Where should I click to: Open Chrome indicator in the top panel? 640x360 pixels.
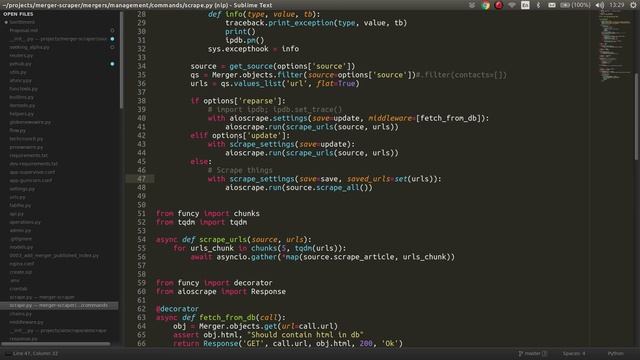pyautogui.click(x=485, y=5)
